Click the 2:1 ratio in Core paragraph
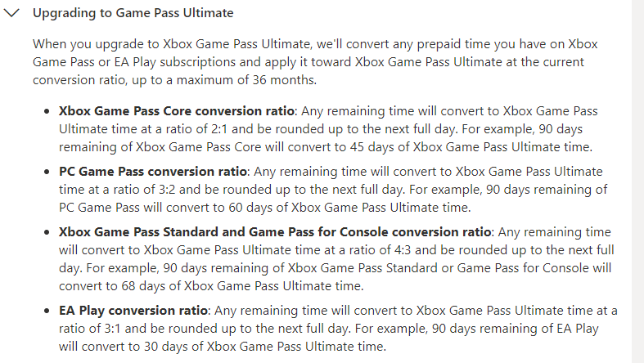 (219, 129)
